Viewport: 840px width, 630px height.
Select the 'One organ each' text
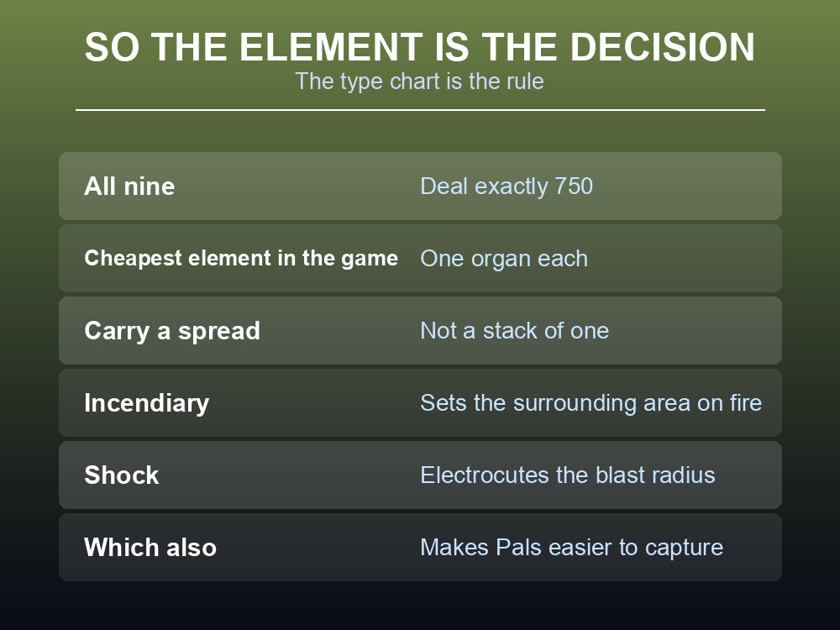[x=504, y=259]
